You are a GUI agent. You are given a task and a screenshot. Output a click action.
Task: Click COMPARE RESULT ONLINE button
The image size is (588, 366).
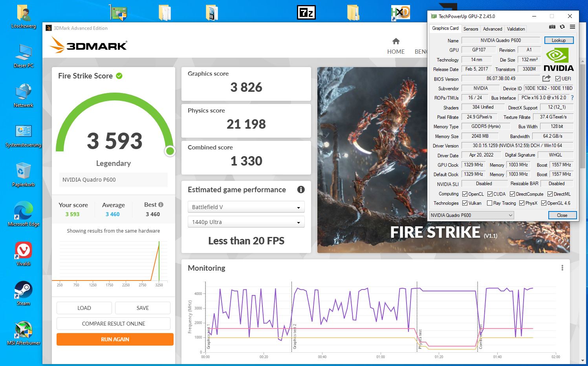pos(114,324)
